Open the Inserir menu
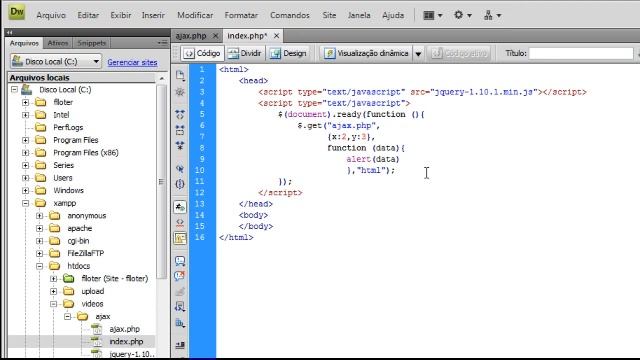The image size is (640, 360). coord(153,15)
